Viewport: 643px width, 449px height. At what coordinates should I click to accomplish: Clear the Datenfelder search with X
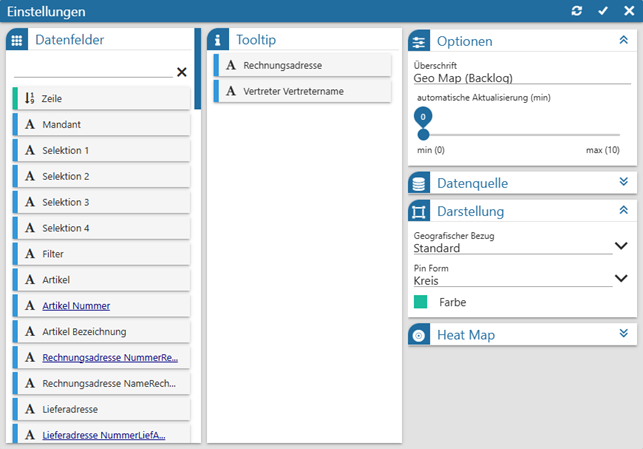tap(181, 72)
